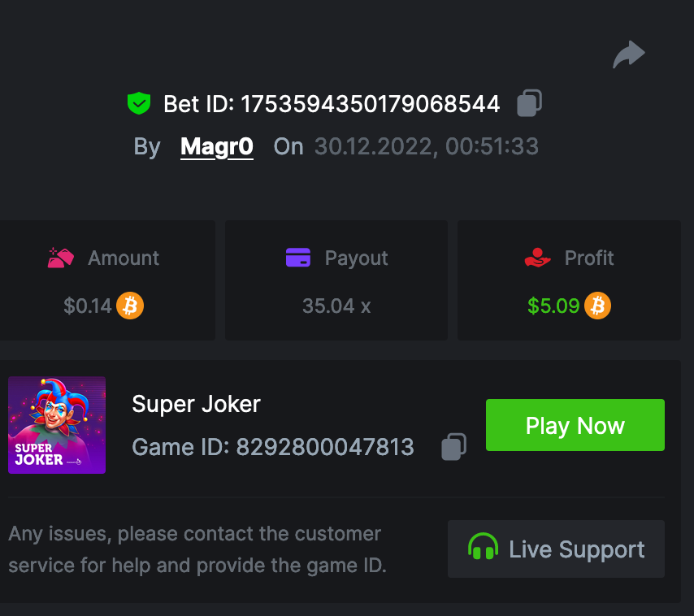Click the Bitcoin icon beside $5.09 profit
The width and height of the screenshot is (694, 616).
[x=597, y=306]
